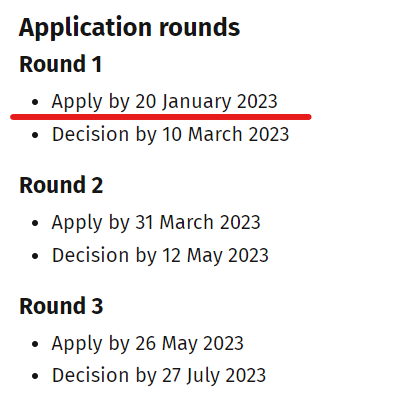Click the bullet before 'Apply by 26 May'
The width and height of the screenshot is (415, 403).
coord(35,344)
